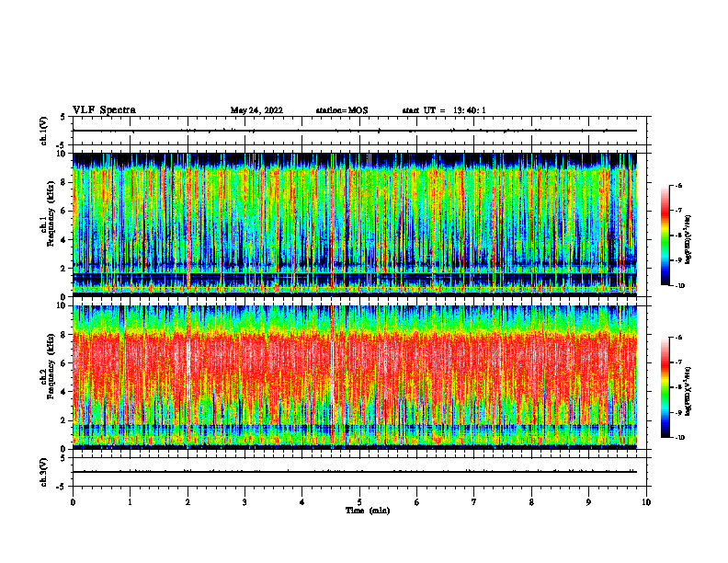Click the ch.3(V) axis "5" tick label
This screenshot has width=728, height=563.
63,458
